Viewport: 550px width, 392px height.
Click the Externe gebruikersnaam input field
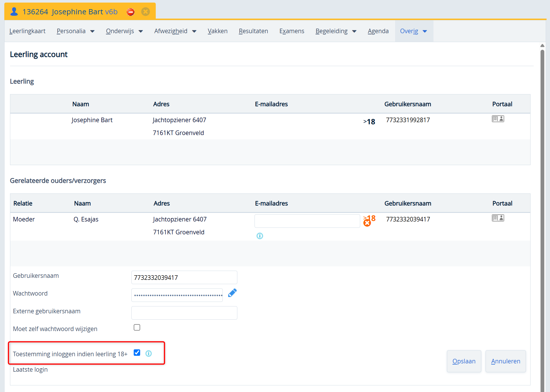(184, 313)
